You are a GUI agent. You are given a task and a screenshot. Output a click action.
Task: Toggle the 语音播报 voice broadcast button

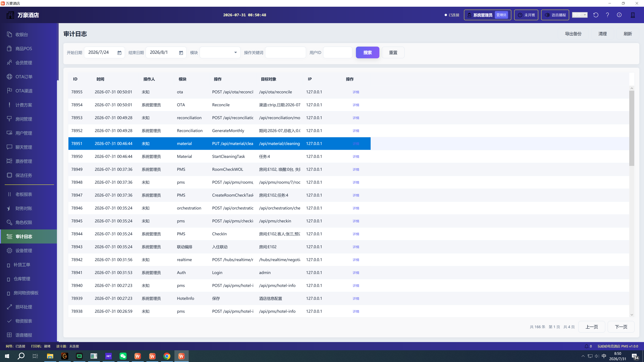pos(555,15)
